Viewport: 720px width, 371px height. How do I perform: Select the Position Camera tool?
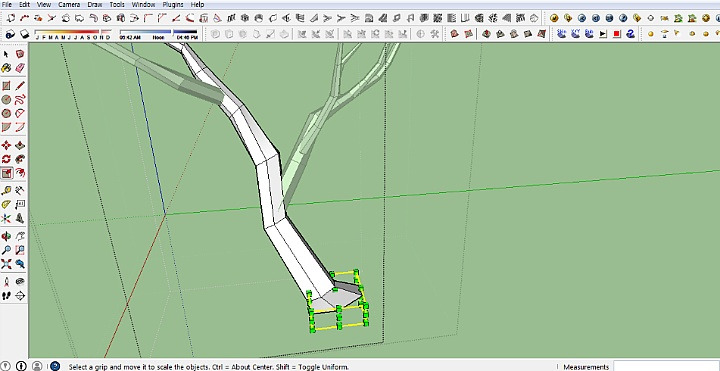point(6,282)
